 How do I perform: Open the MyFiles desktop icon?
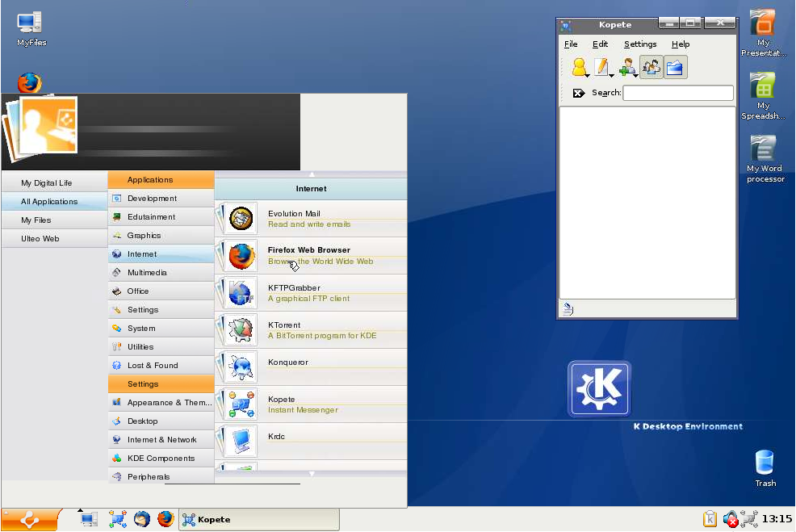(31, 29)
